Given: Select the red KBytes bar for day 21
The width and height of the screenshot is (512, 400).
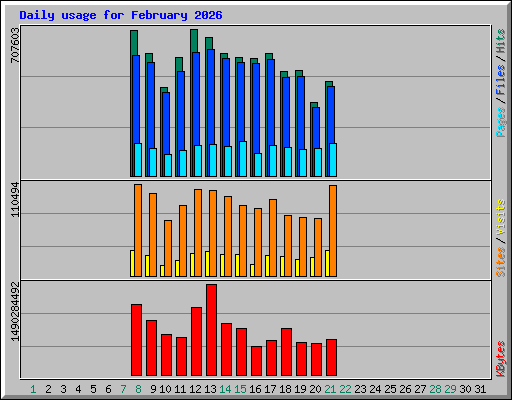Looking at the screenshot, I should 331,358.
